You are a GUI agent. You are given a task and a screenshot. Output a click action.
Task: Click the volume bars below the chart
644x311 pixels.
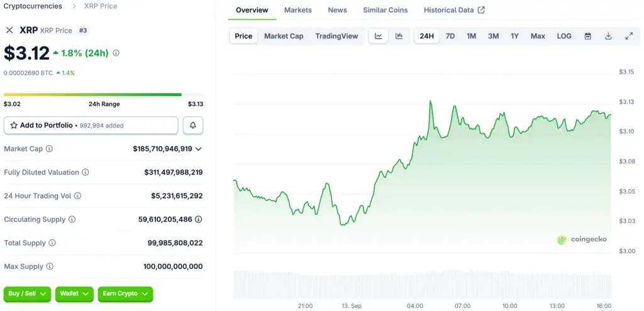coord(422,285)
